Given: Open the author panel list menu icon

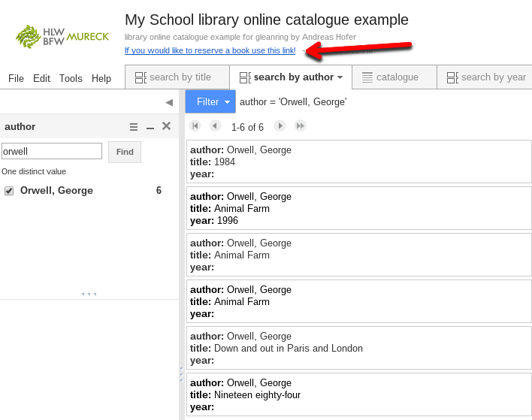Looking at the screenshot, I should 134,127.
